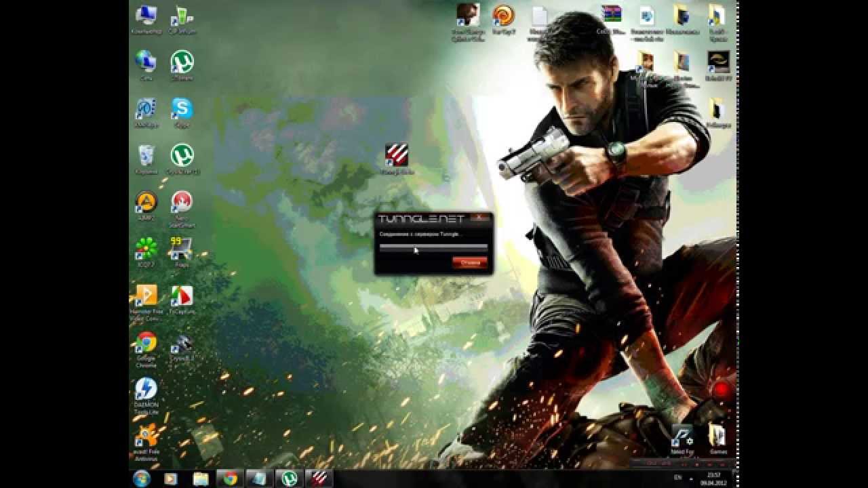The height and width of the screenshot is (488, 868).
Task: Open the ICQ 7.7 green flower icon
Action: [x=146, y=252]
